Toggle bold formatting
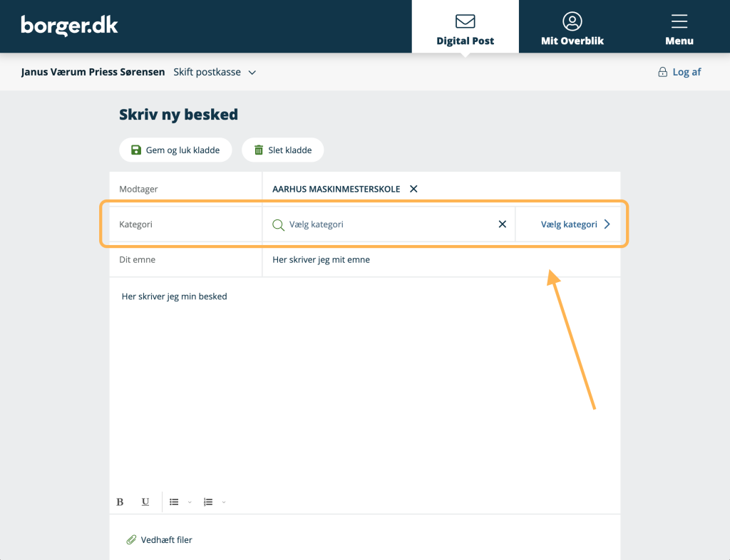730x560 pixels. 120,502
